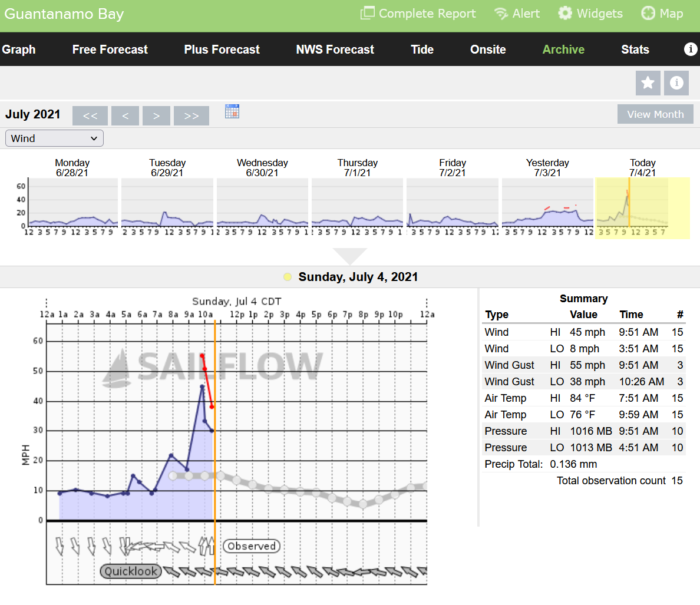Open the Stats tab

click(x=635, y=49)
